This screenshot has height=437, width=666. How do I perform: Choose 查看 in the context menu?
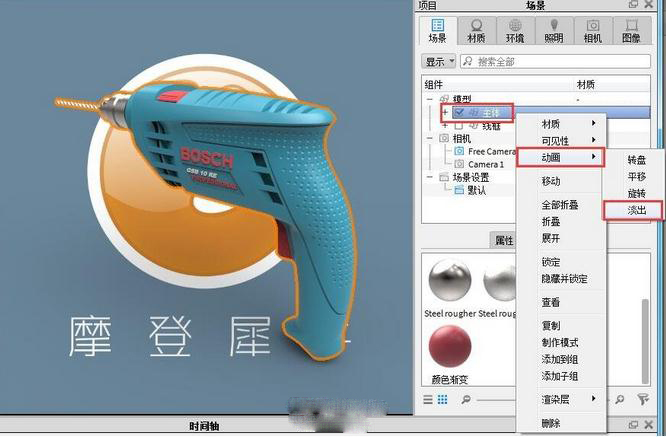pyautogui.click(x=561, y=302)
